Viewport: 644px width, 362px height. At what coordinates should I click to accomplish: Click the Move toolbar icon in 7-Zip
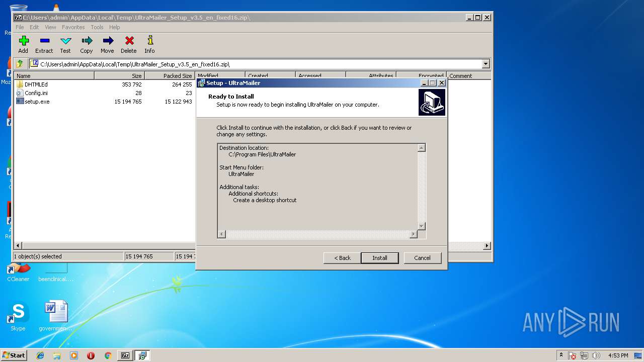[x=107, y=44]
